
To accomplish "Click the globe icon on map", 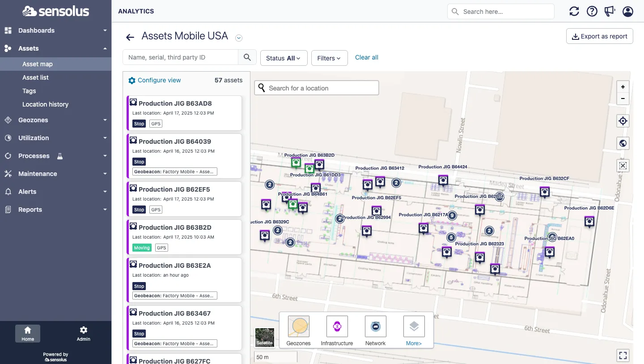I will (623, 143).
